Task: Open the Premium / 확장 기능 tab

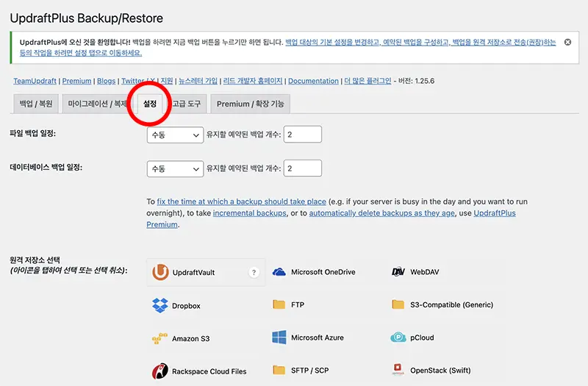Action: (x=250, y=104)
